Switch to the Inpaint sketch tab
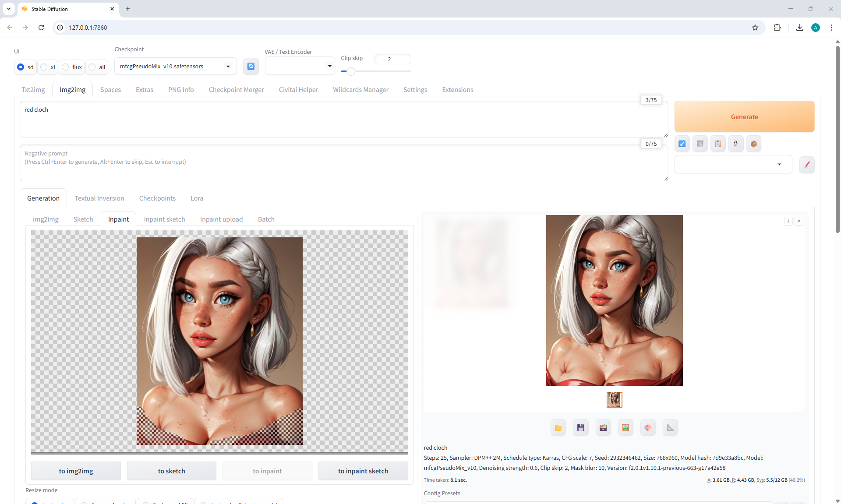 [x=164, y=219]
